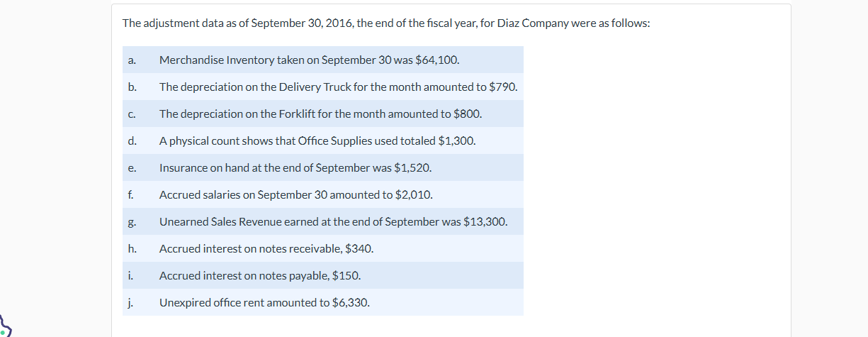Select the Forklift depreciation $800 row
Viewport: 868px width, 337px height.
(323, 114)
